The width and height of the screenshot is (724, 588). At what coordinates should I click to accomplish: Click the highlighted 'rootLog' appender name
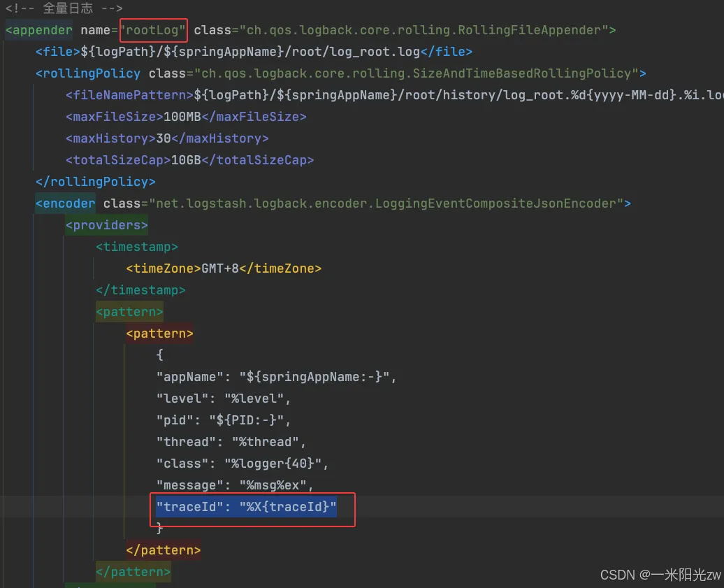click(x=153, y=30)
